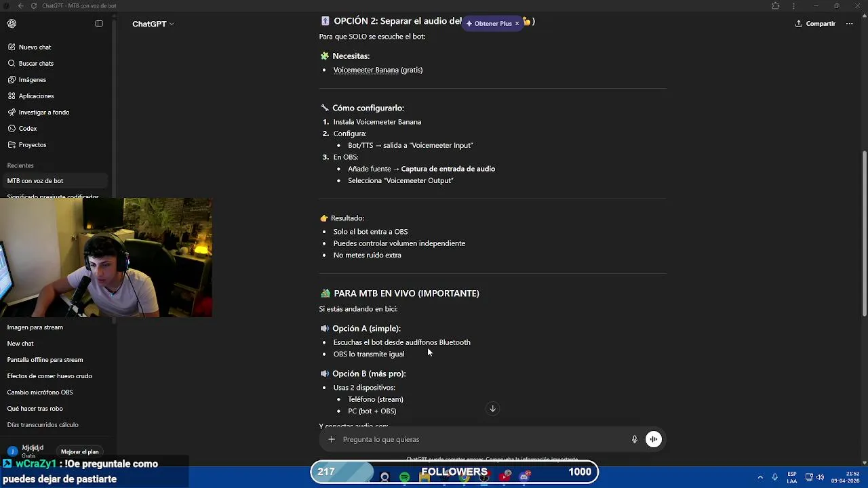
Task: Open the ChatGPT model selector dropdown
Action: [x=153, y=24]
